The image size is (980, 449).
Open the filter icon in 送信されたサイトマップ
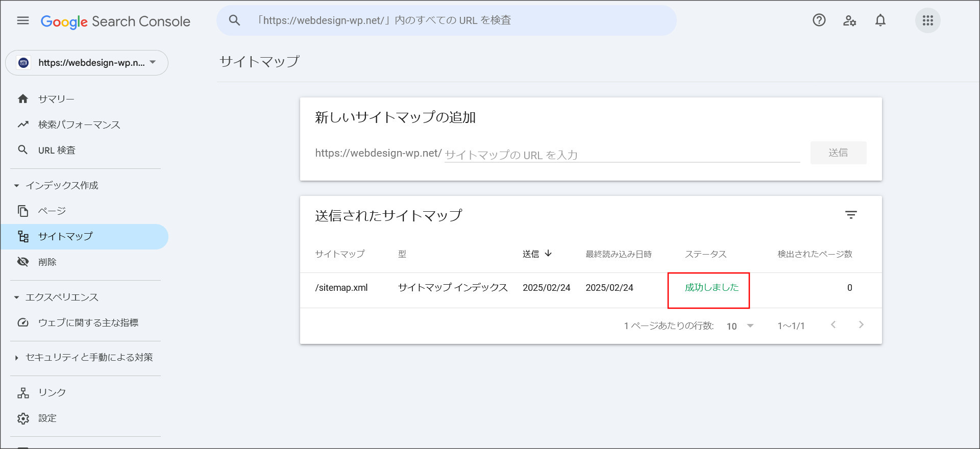click(851, 215)
